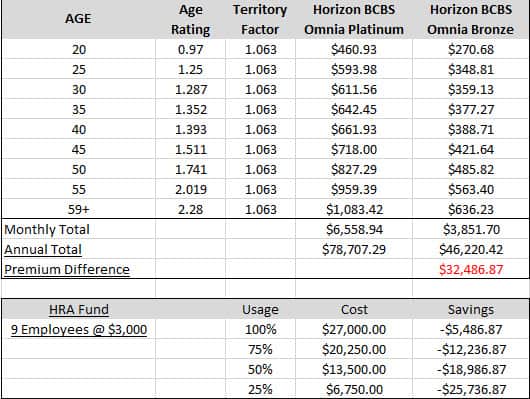Image resolution: width=530 pixels, height=399 pixels.
Task: Select the AGE column header cell
Action: click(x=78, y=19)
